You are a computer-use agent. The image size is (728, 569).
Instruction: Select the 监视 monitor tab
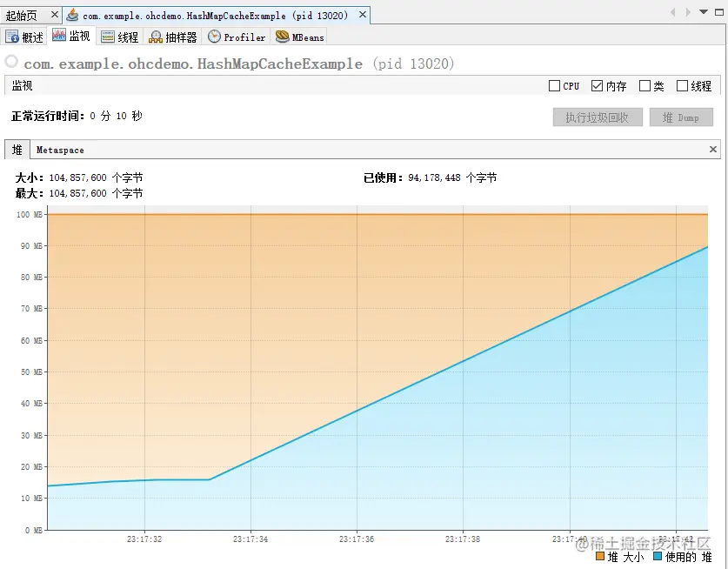click(x=71, y=36)
